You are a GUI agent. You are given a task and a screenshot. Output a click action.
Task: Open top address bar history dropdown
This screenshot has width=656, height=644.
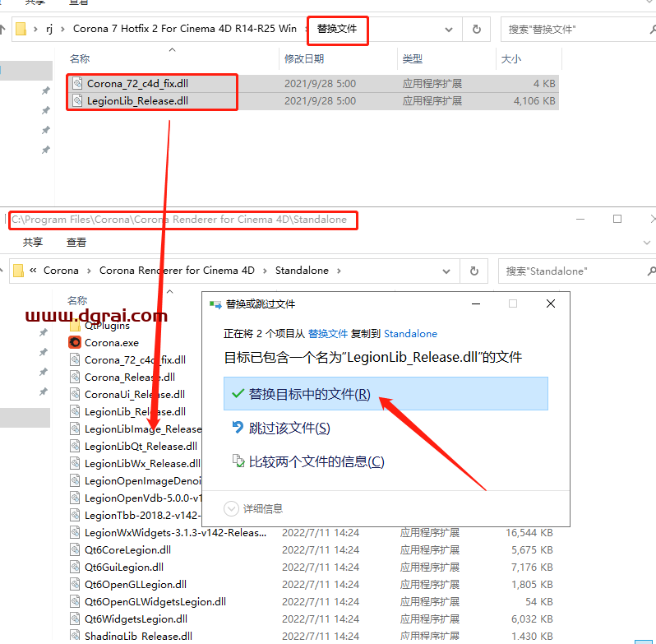tap(449, 29)
